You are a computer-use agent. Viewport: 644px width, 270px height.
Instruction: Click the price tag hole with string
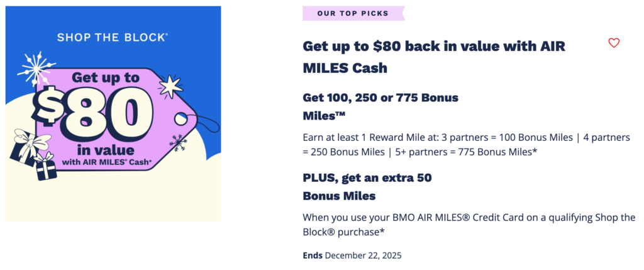point(181,118)
